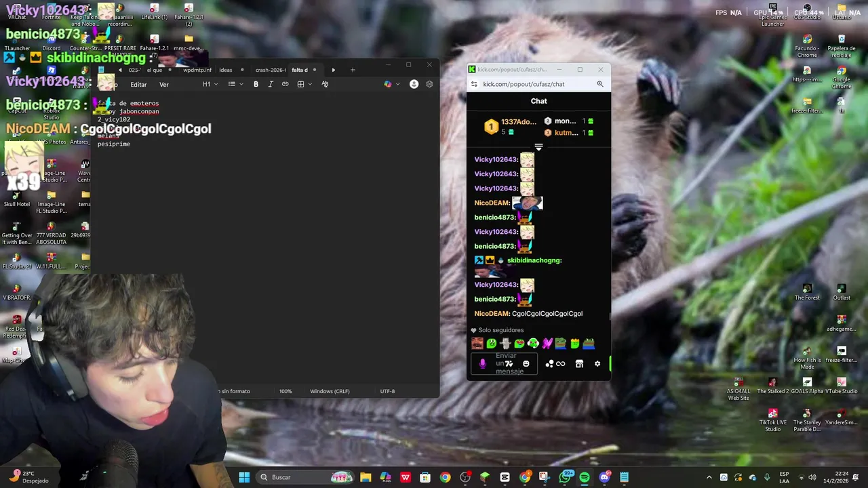Open VTube Studio desktop shortcut
868x488 pixels.
[x=842, y=386]
